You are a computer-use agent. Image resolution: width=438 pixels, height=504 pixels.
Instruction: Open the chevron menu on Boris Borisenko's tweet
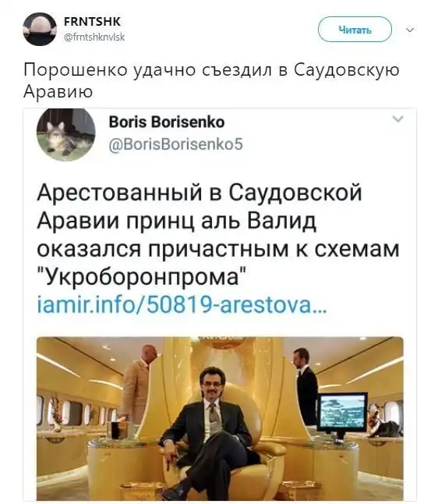click(397, 119)
